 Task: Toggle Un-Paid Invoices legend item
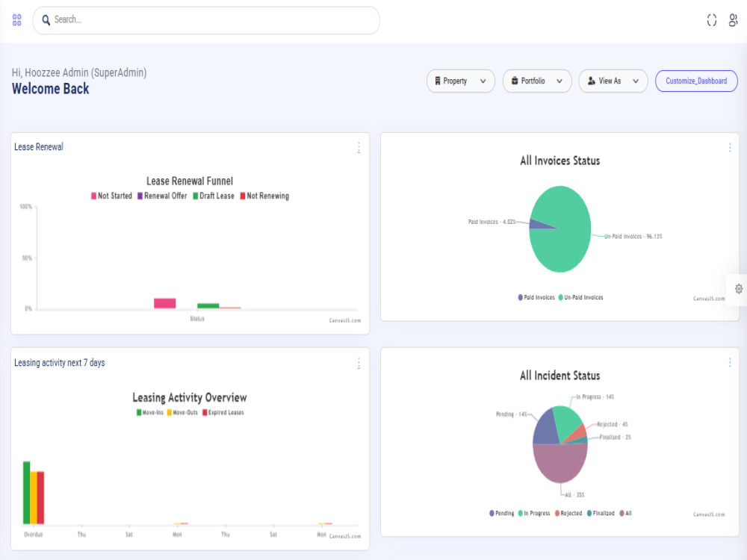click(580, 297)
